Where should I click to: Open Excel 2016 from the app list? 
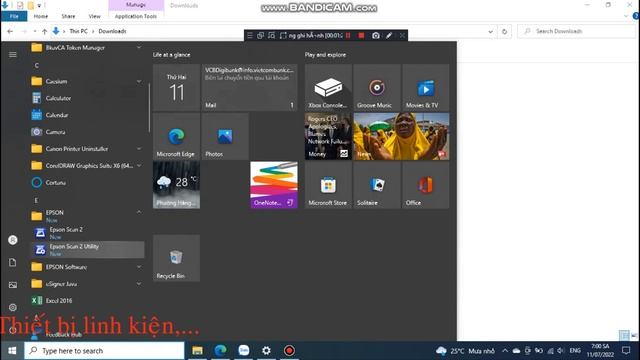87,300
